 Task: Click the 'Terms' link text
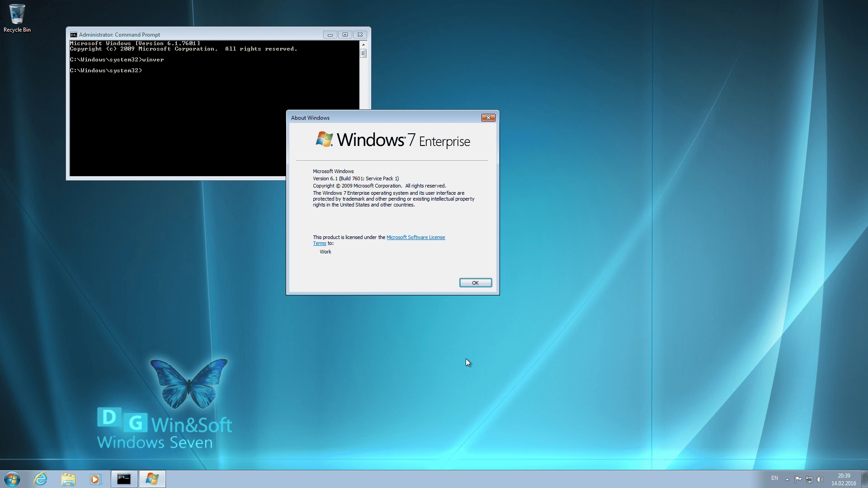click(319, 243)
